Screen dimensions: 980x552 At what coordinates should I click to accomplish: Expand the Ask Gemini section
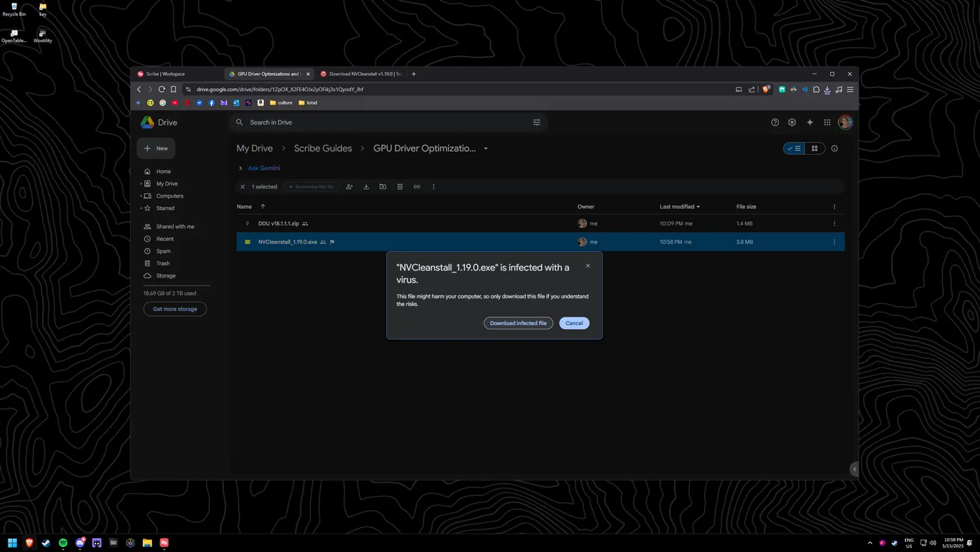tap(240, 168)
